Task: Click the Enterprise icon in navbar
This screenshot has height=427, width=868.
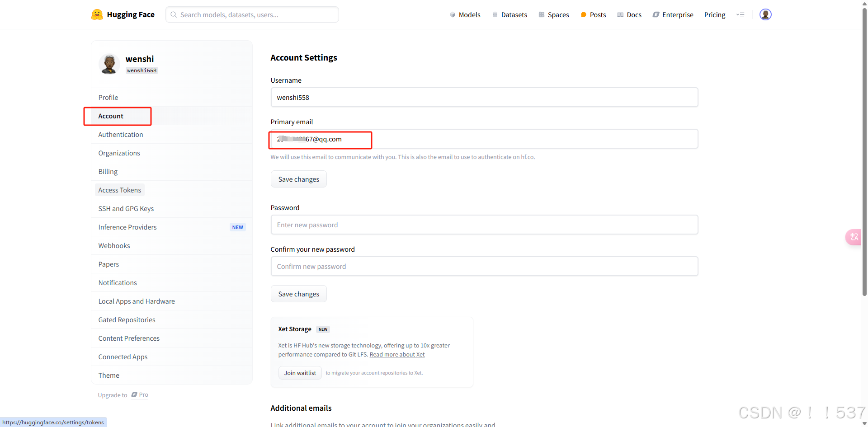Action: coord(656,15)
